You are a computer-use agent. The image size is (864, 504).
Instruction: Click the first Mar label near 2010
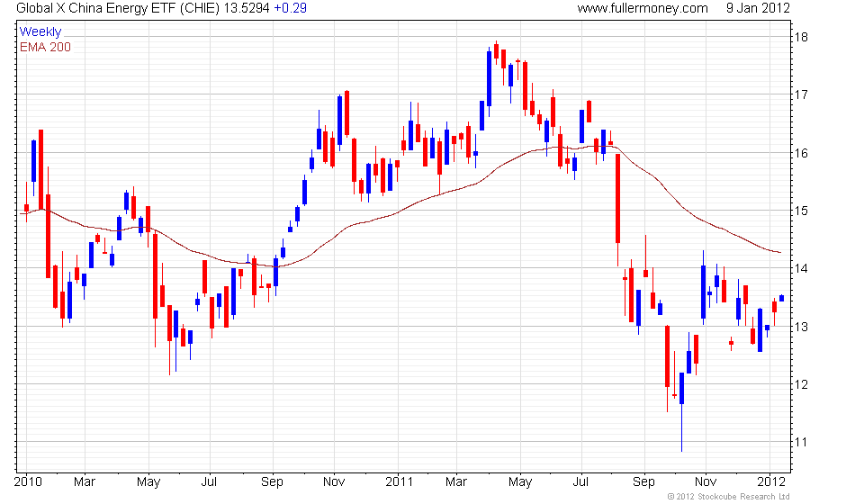point(85,482)
